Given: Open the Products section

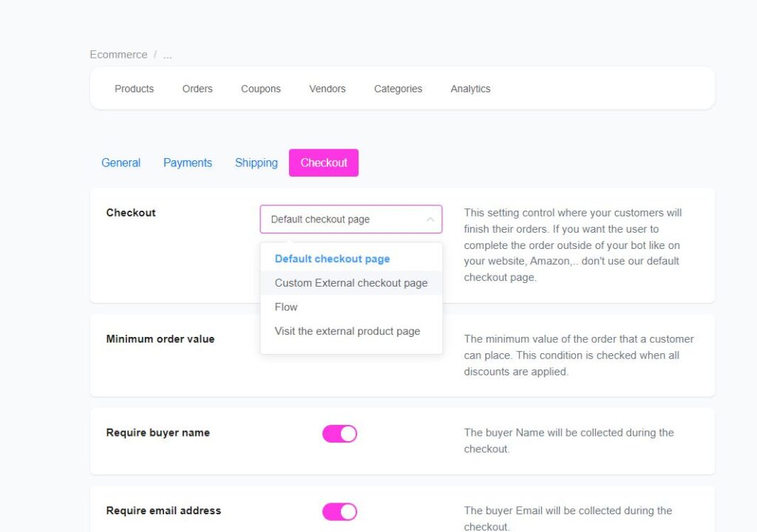Looking at the screenshot, I should pos(135,89).
